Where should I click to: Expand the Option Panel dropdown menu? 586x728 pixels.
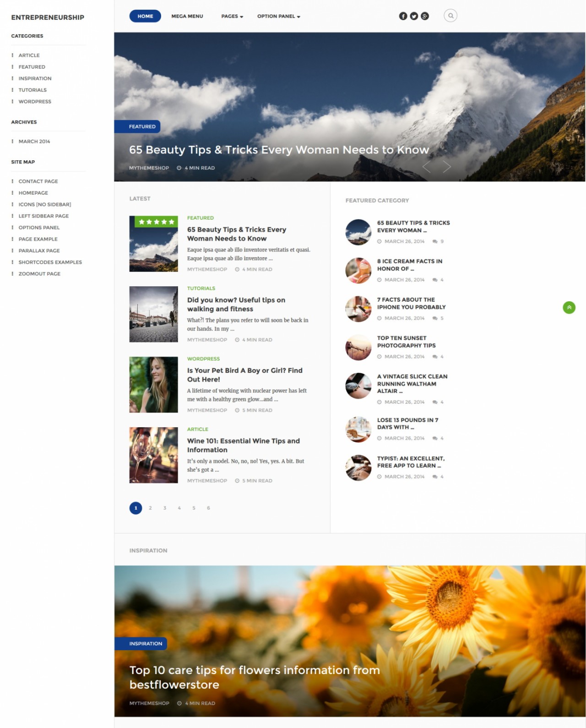point(279,16)
